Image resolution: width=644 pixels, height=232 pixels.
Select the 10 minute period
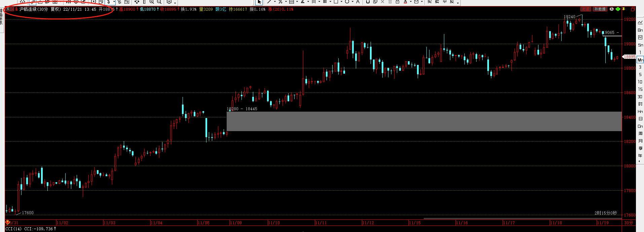(x=640, y=82)
